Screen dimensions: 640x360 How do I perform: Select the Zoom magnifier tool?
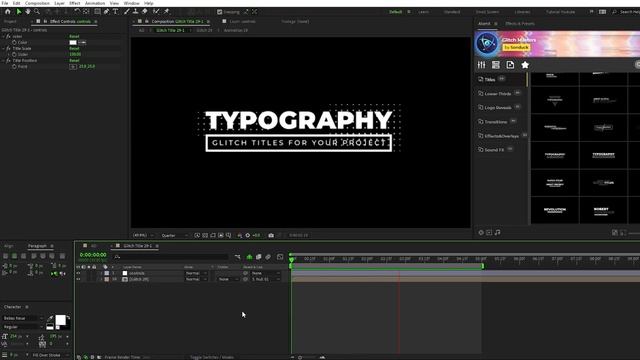click(x=37, y=12)
